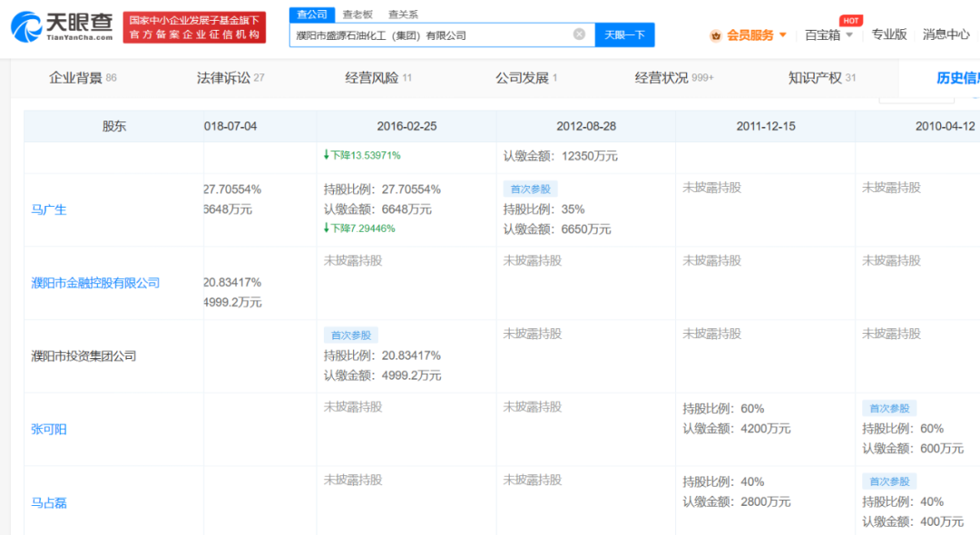Click the 下降7.29446% change indicator

pos(359,229)
